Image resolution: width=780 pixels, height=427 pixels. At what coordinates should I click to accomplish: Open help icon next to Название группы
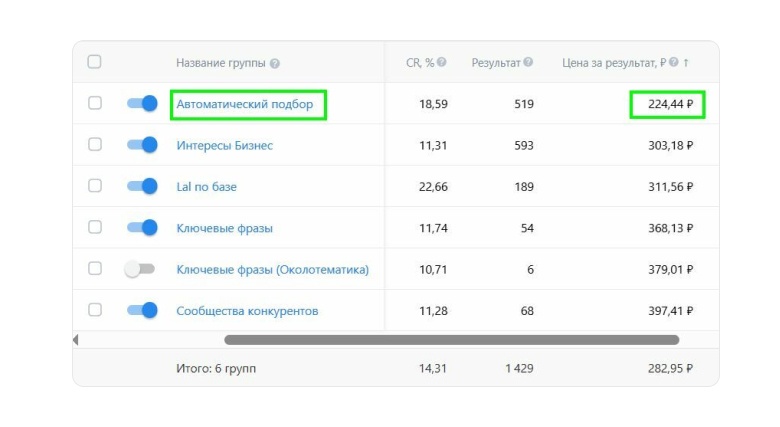click(x=275, y=63)
